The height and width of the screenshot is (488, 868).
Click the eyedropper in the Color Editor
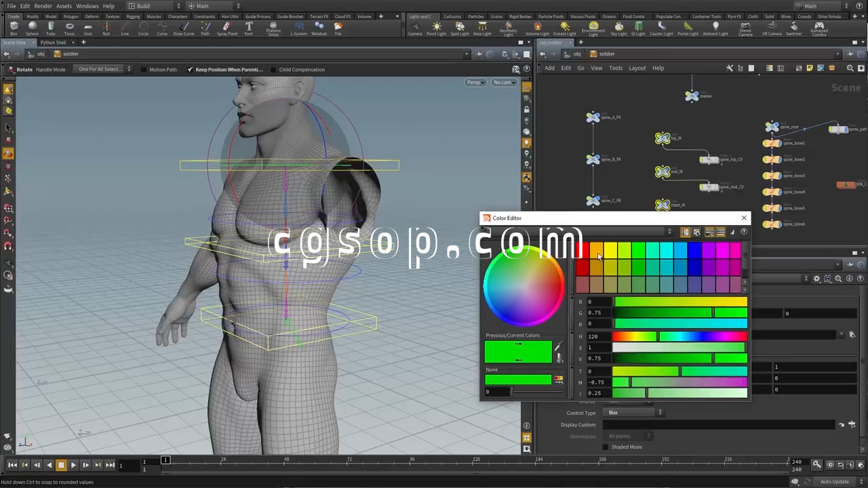point(558,348)
